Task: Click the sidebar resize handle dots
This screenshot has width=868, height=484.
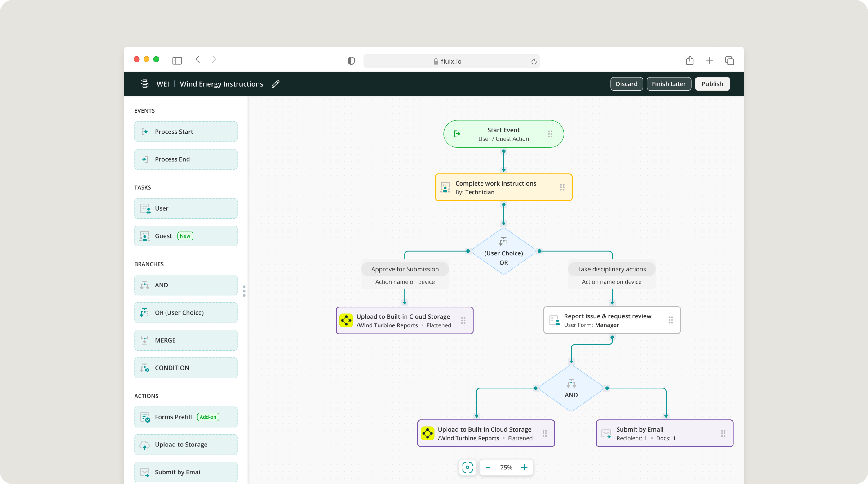Action: (244, 291)
